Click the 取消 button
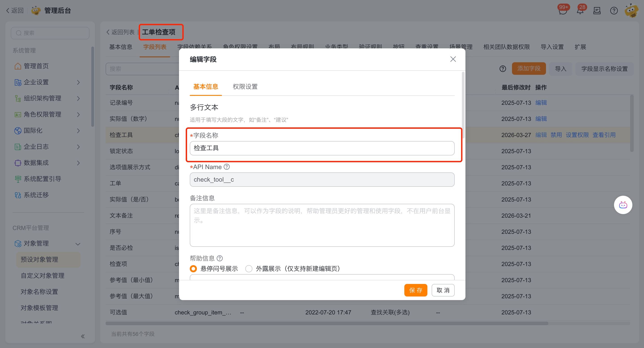This screenshot has height=348, width=644. click(x=443, y=290)
